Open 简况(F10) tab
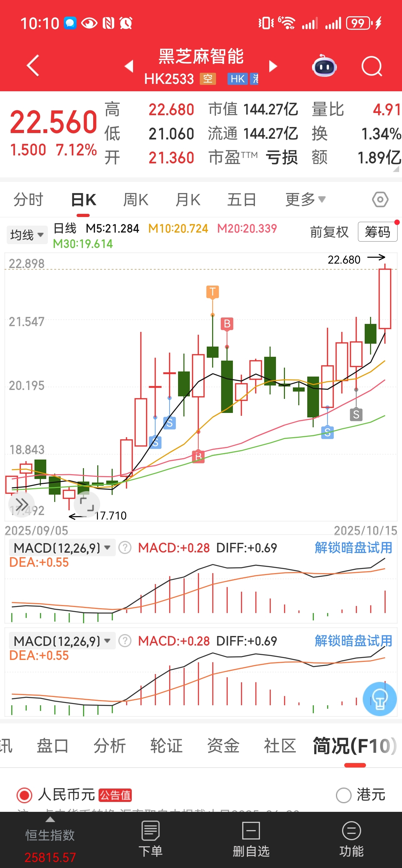This screenshot has height=868, width=402. pyautogui.click(x=355, y=746)
